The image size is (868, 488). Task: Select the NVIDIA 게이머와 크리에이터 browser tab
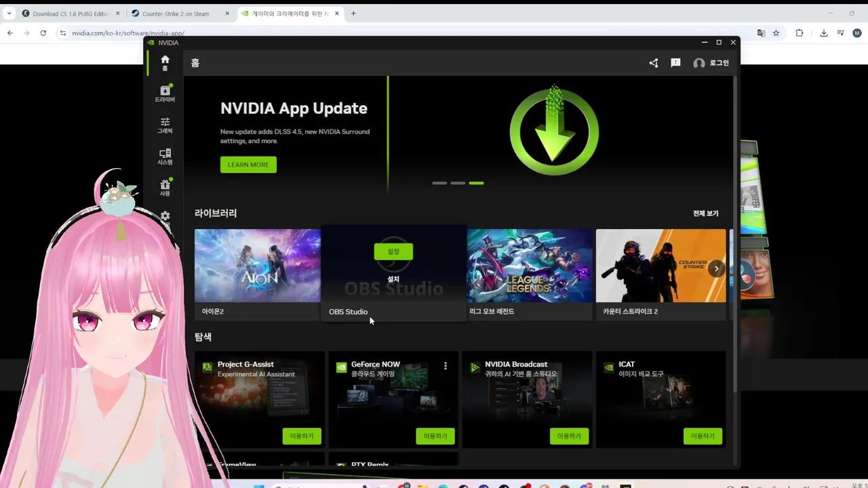[291, 14]
